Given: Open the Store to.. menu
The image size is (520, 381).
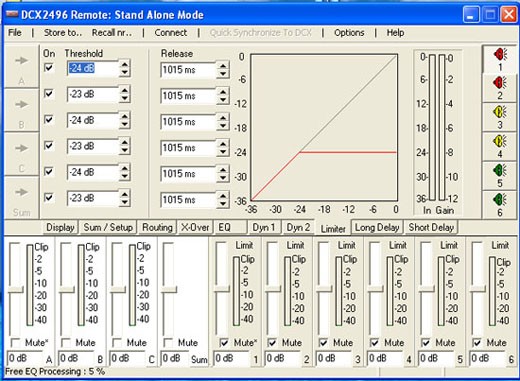Looking at the screenshot, I should (63, 33).
